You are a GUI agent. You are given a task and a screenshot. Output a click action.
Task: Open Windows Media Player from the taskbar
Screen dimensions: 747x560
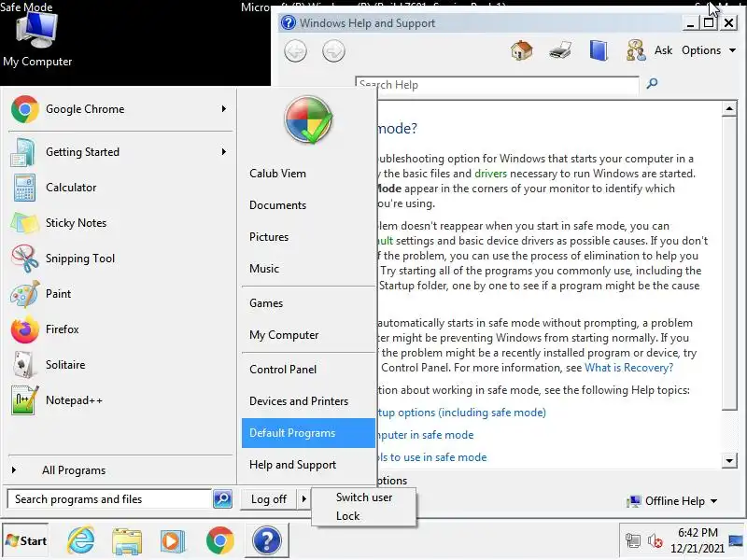pyautogui.click(x=173, y=541)
